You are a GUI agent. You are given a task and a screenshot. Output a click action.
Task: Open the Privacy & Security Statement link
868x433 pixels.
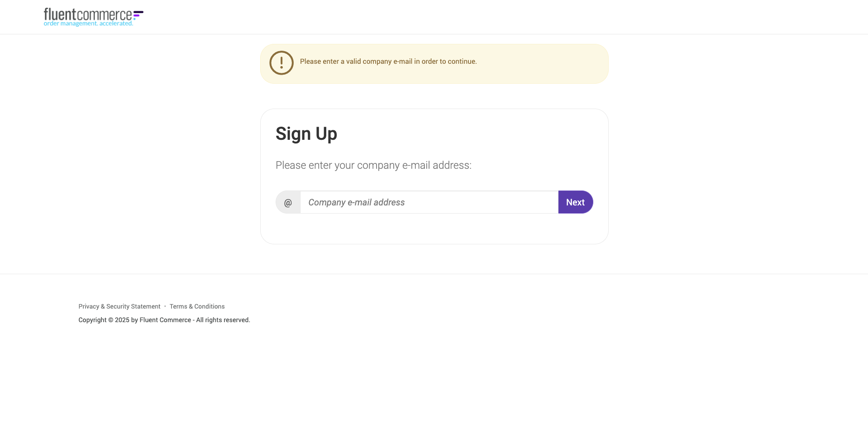click(x=119, y=306)
